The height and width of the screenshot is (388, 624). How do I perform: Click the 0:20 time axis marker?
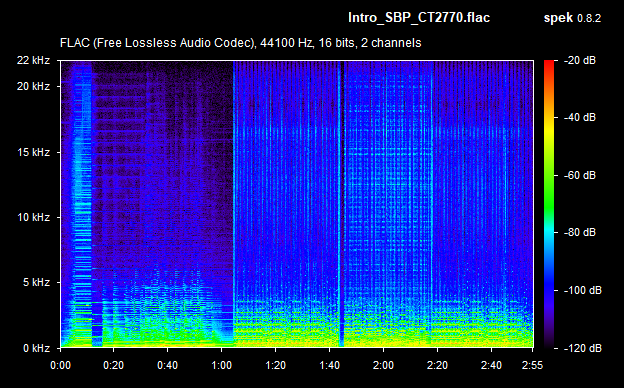click(x=113, y=365)
